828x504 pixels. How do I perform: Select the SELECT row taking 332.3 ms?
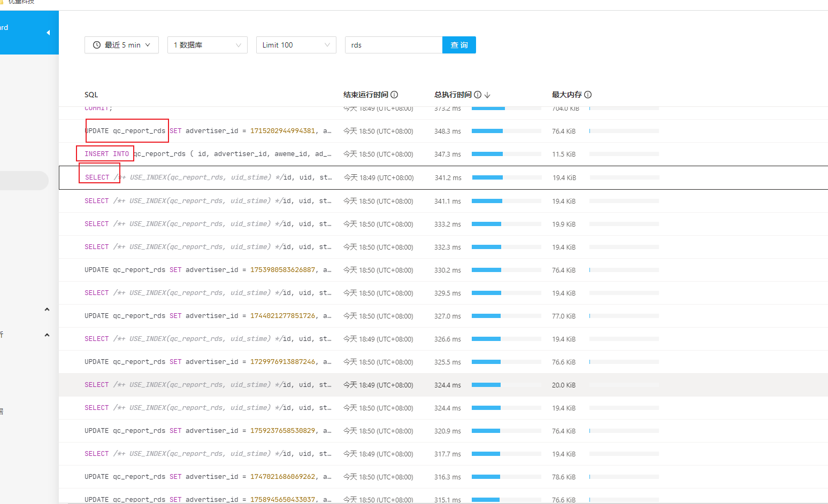click(x=443, y=247)
